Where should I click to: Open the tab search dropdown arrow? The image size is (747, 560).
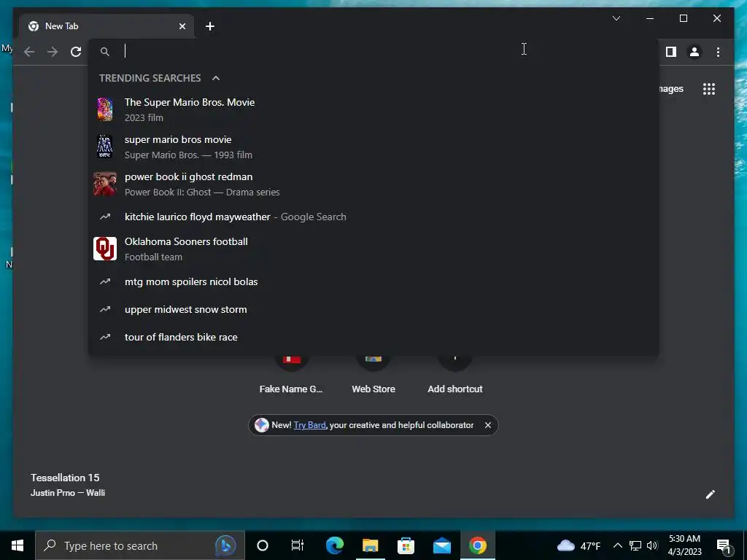coord(616,18)
